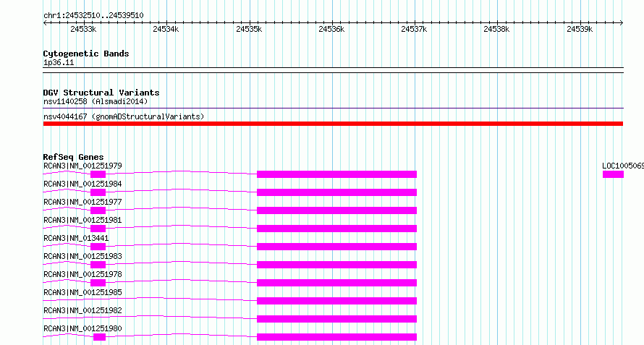The width and height of the screenshot is (644, 345).
Task: Click the small exon of NM_001251979
Action: point(98,174)
